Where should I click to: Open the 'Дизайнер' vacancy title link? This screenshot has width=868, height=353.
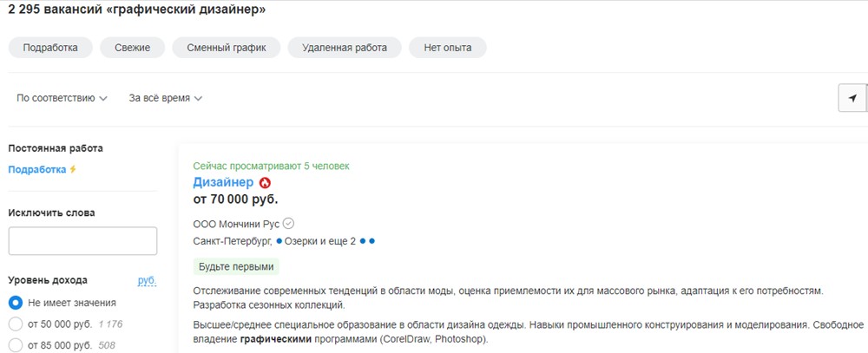(223, 183)
